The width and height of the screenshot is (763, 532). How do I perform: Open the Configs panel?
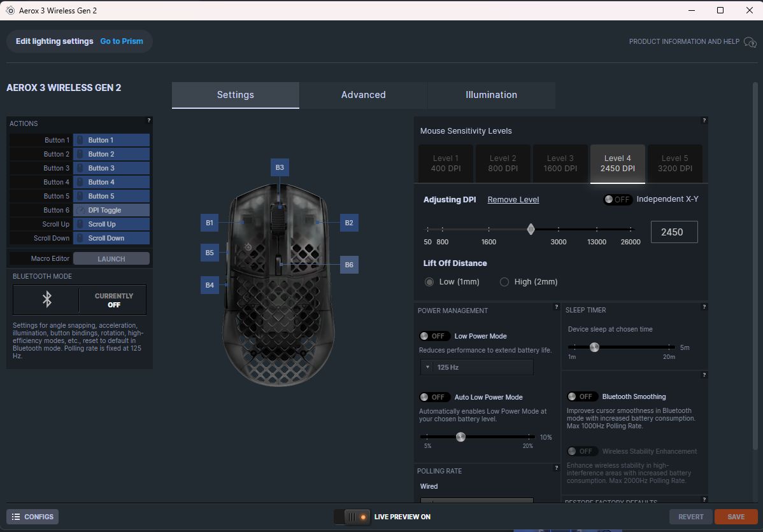32,517
